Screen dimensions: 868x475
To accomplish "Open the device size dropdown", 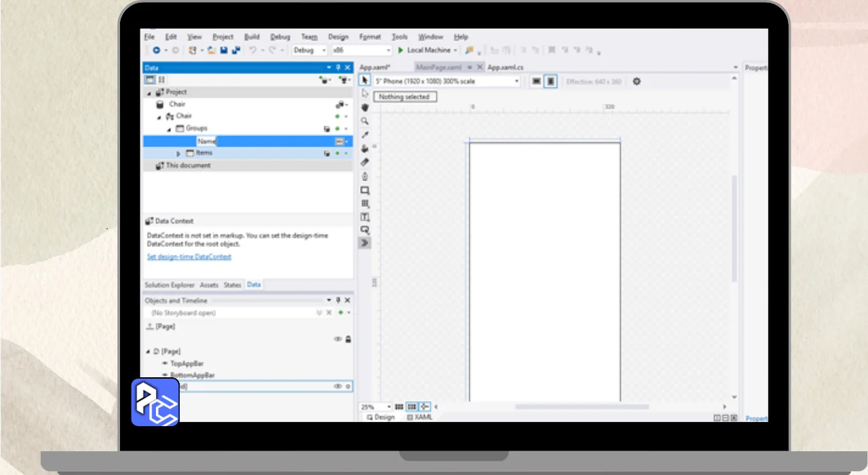I will click(x=516, y=81).
